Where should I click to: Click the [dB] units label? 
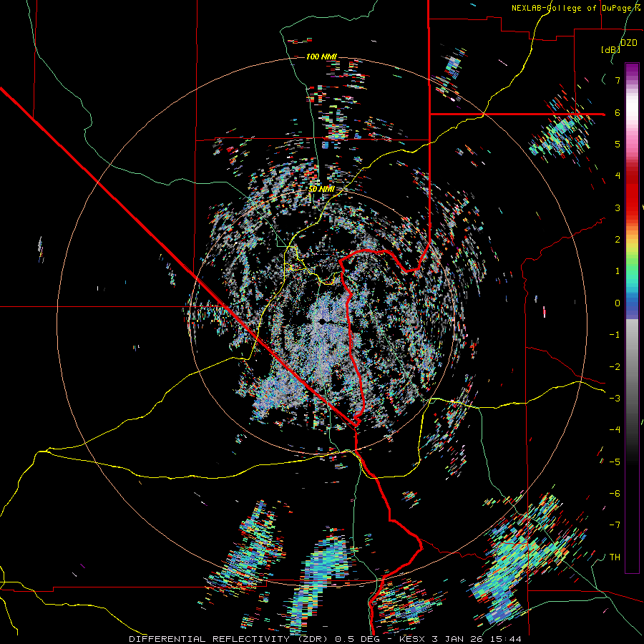(611, 50)
